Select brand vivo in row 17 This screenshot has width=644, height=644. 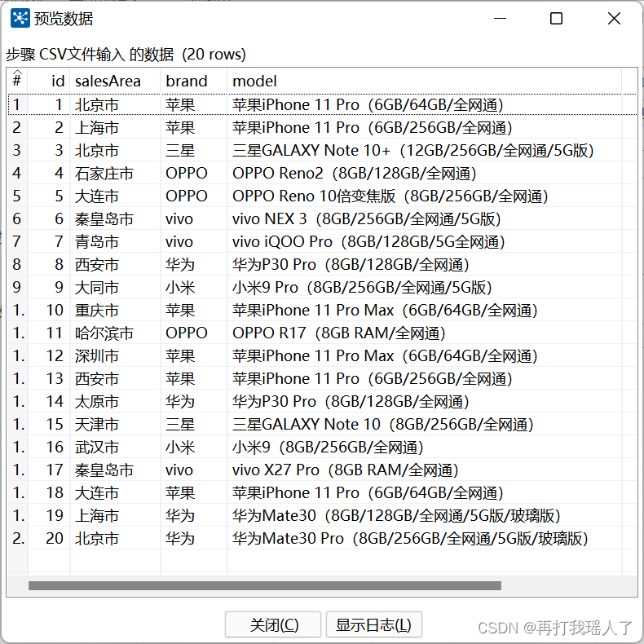194,470
